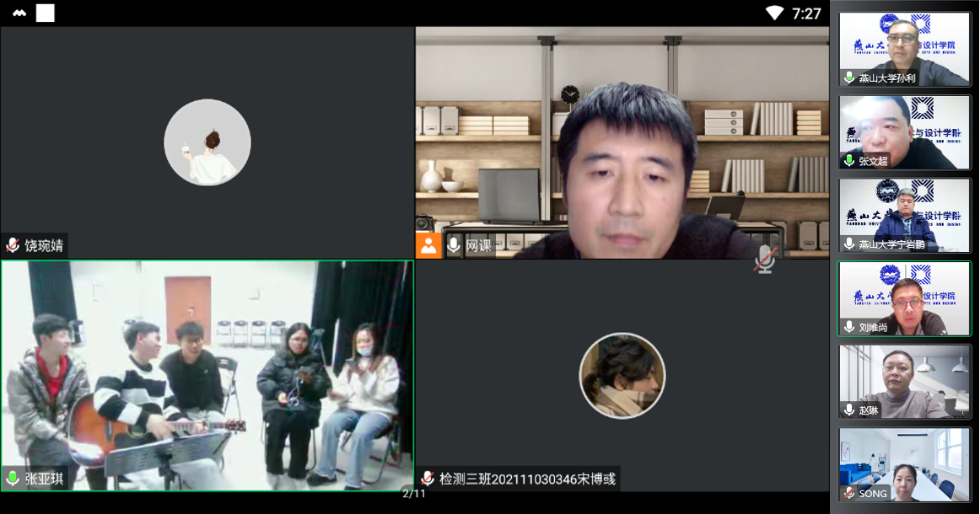980x514 pixels.
Task: Click the green mic icon beside 张亚琪
Action: click(13, 479)
